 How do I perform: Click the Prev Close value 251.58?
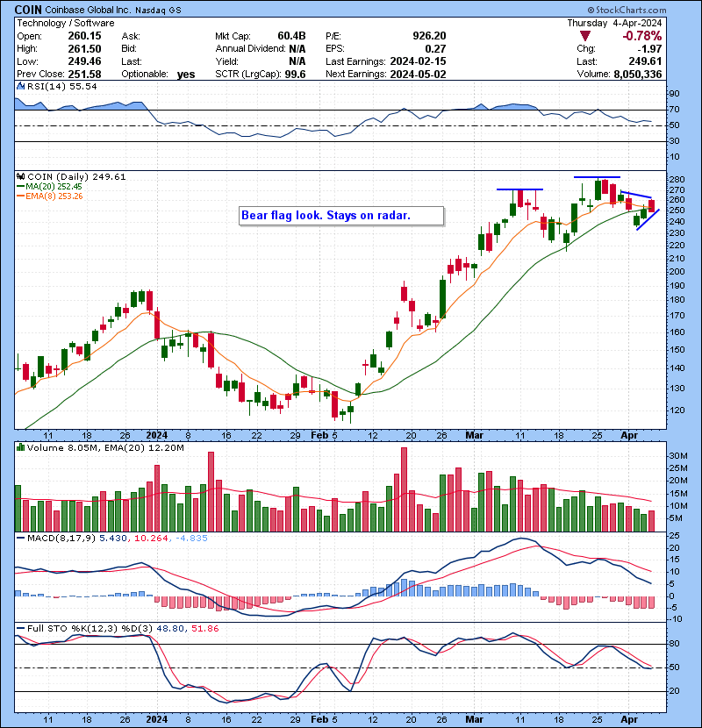84,74
